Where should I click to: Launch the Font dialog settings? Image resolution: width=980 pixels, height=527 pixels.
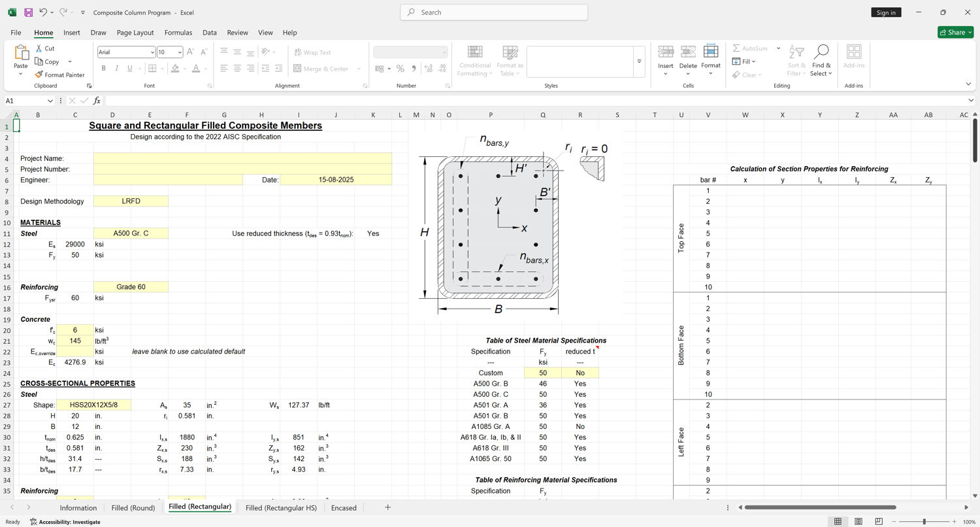210,86
